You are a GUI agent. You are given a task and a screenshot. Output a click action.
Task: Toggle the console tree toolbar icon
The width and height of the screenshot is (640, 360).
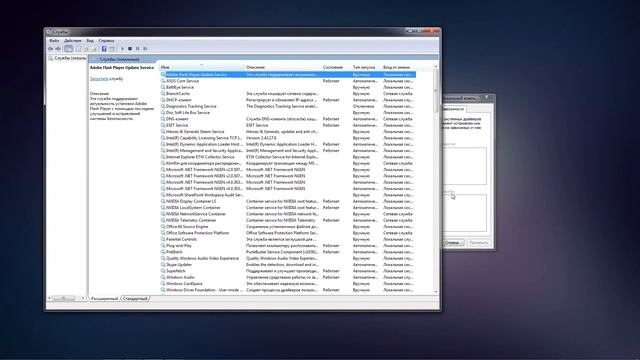tap(69, 49)
